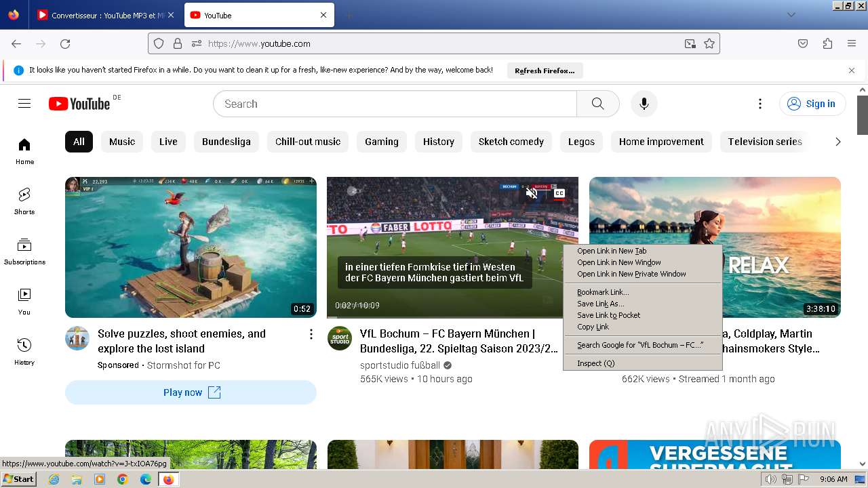The image size is (868, 488).
Task: Open list all tabs dropdown
Action: (791, 15)
